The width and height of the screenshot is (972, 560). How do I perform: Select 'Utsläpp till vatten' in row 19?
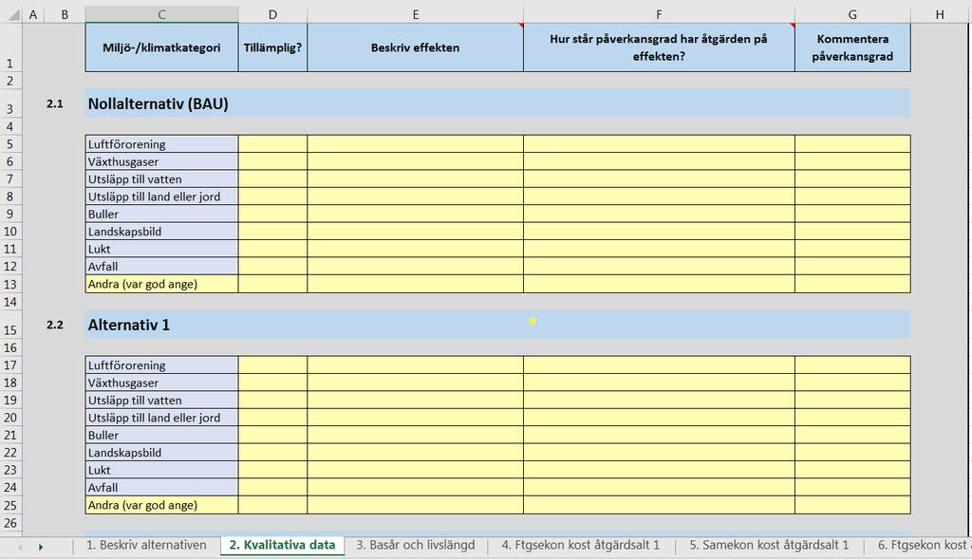[161, 400]
